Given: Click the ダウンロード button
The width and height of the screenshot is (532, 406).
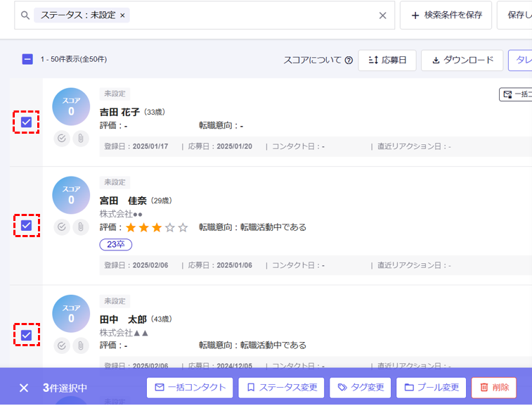Looking at the screenshot, I should (x=462, y=61).
